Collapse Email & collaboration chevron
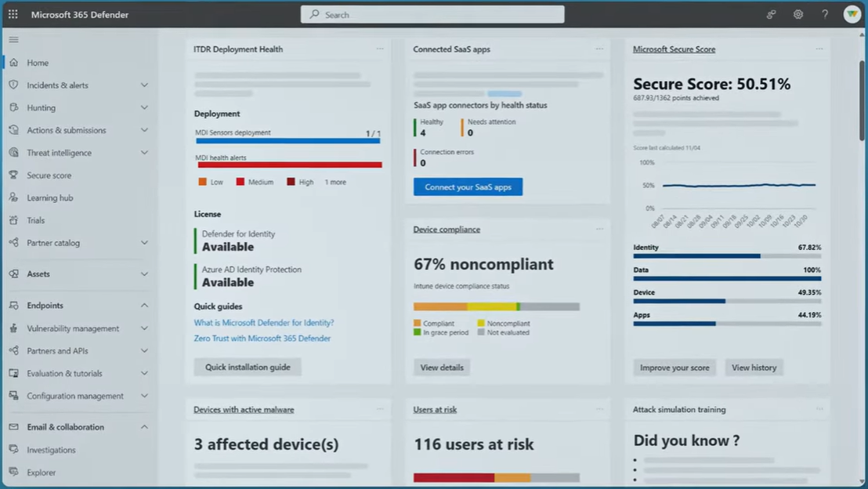The height and width of the screenshot is (489, 868). 144,427
